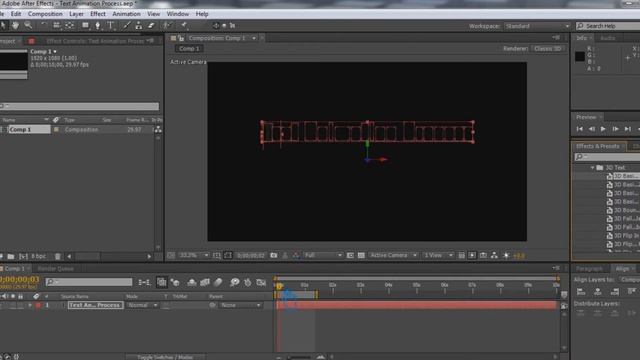Image resolution: width=640 pixels, height=360 pixels.
Task: Click the Auto-keyframe stopwatch icon
Action: [247, 282]
